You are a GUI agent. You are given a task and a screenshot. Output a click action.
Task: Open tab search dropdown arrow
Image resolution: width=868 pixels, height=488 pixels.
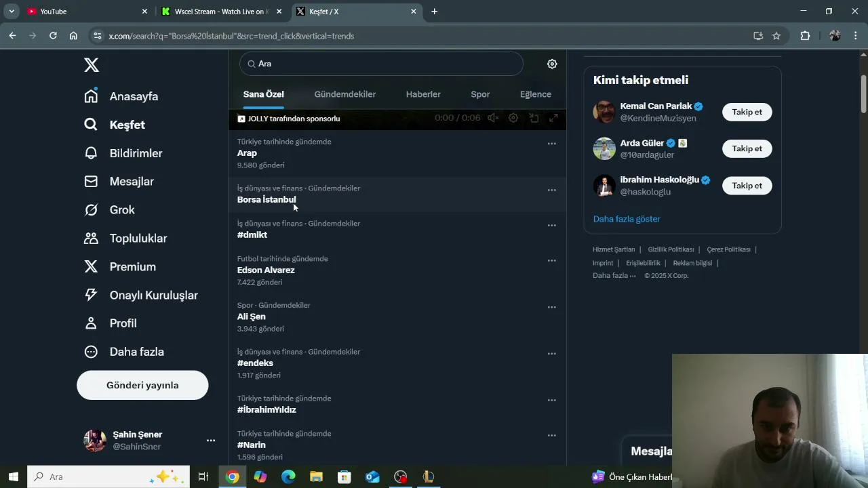(12, 12)
